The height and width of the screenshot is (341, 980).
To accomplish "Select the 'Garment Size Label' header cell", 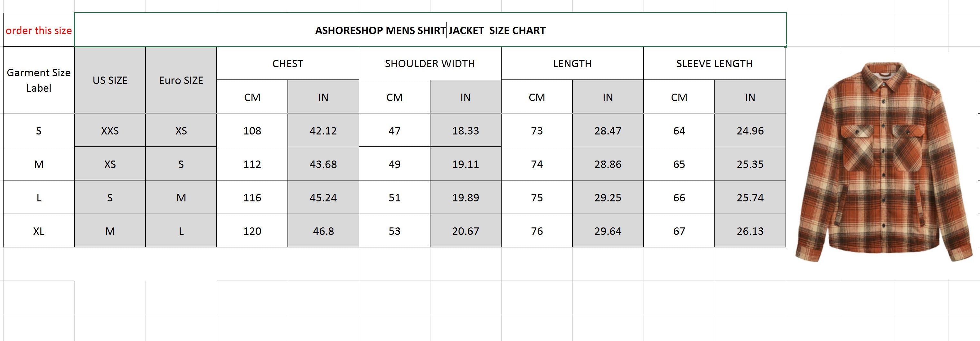I will point(39,80).
